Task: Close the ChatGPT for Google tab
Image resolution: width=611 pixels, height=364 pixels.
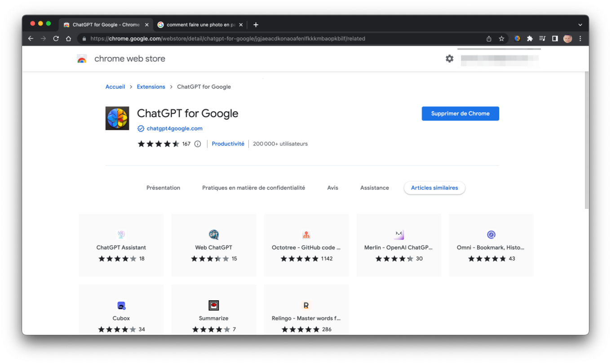Action: pyautogui.click(x=146, y=25)
